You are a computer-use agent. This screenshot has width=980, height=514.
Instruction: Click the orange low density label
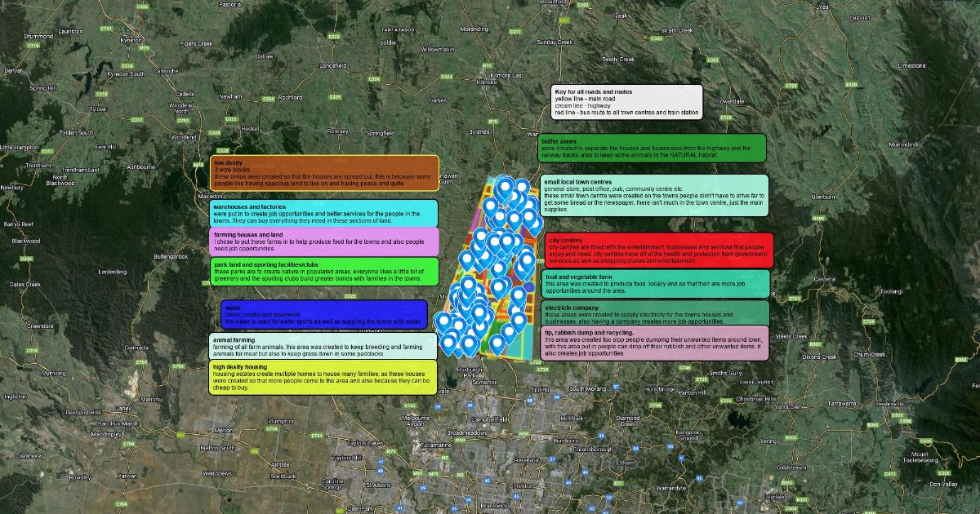(324, 173)
